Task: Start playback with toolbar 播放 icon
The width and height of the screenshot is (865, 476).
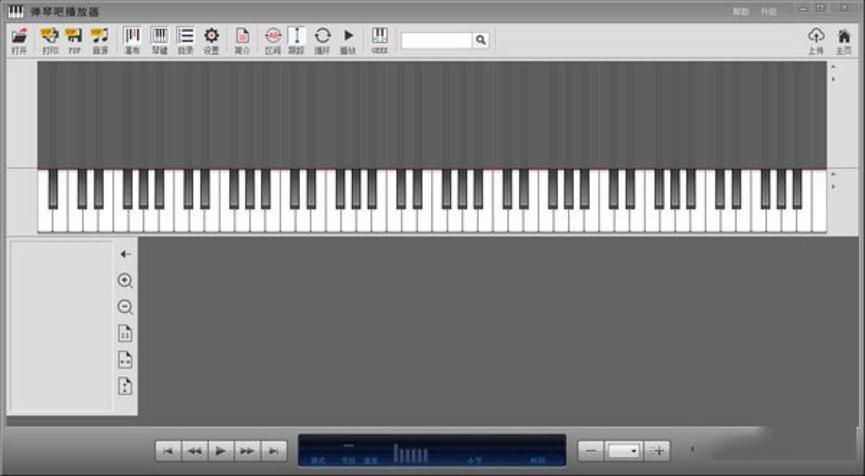Action: click(x=348, y=41)
